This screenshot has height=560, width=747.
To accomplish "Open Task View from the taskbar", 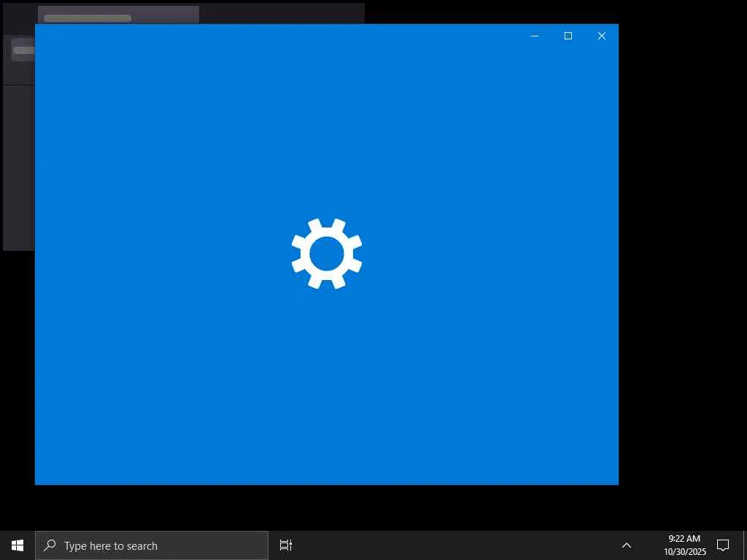I will tap(286, 545).
